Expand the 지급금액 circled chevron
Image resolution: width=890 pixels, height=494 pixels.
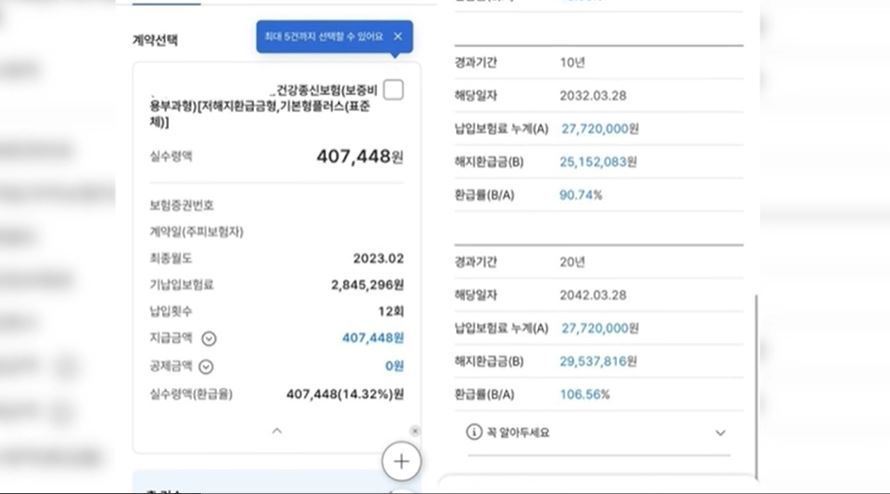pos(209,339)
